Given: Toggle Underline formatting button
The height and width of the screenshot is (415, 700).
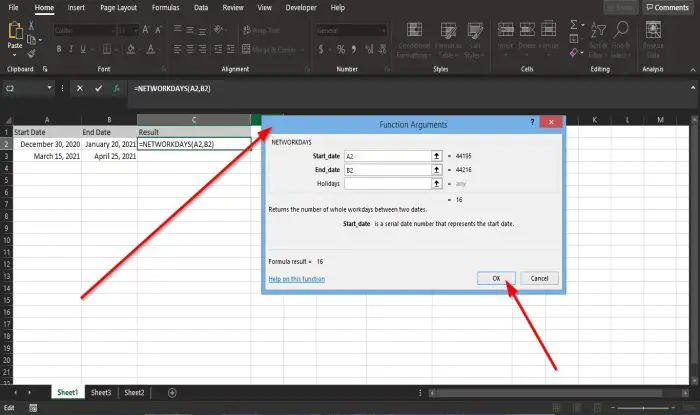Looking at the screenshot, I should pyautogui.click(x=83, y=49).
